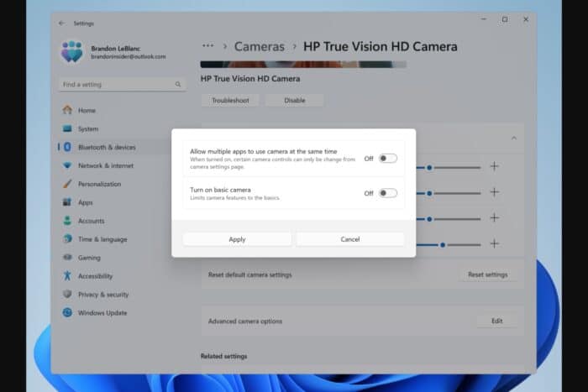Viewport: 588px width, 392px height.
Task: Open Network & internet settings
Action: pos(113,165)
